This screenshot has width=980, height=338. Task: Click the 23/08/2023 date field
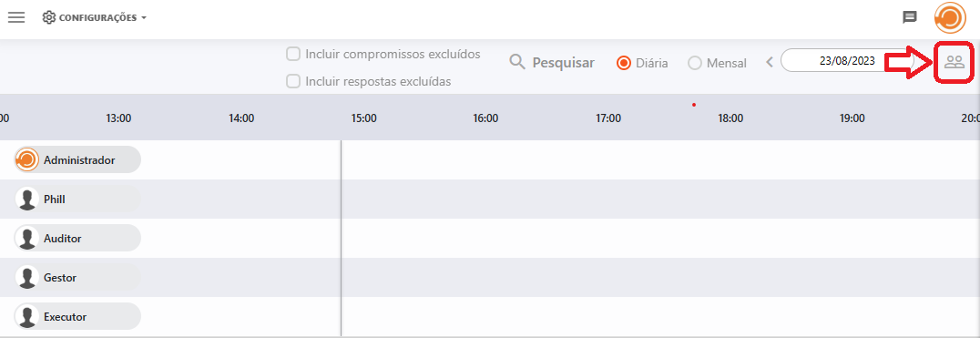coord(847,61)
